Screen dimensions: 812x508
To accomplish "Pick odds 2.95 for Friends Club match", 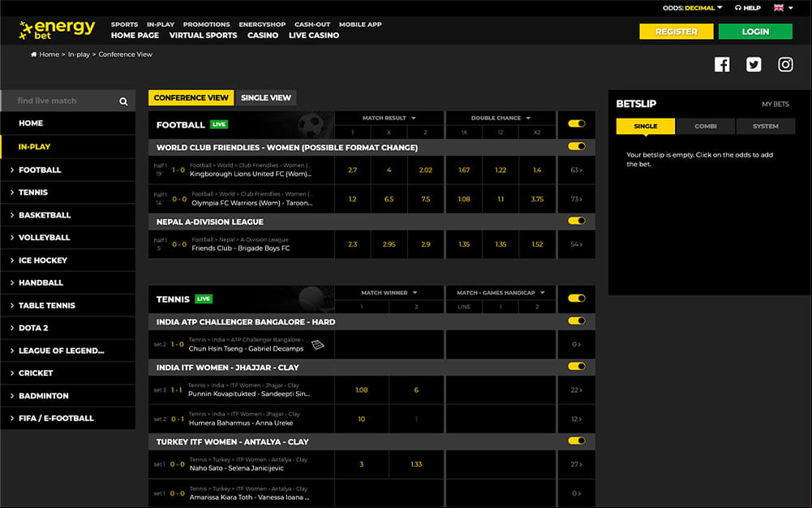I will click(389, 244).
